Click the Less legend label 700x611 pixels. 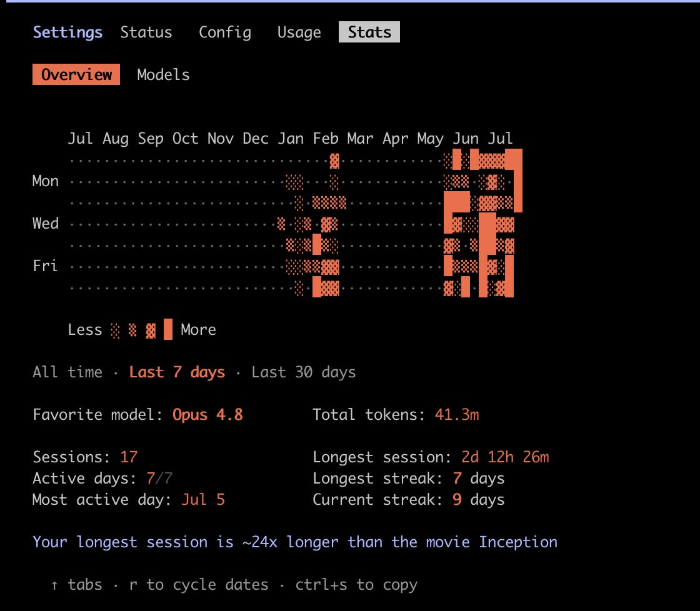(x=85, y=329)
